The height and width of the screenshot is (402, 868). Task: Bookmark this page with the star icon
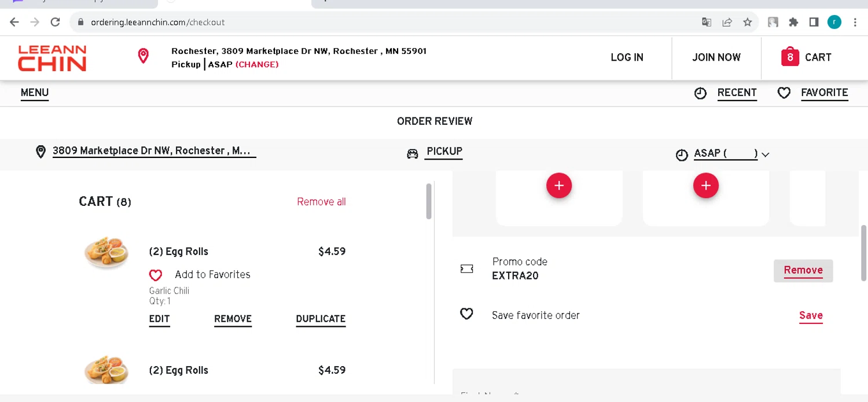(748, 22)
